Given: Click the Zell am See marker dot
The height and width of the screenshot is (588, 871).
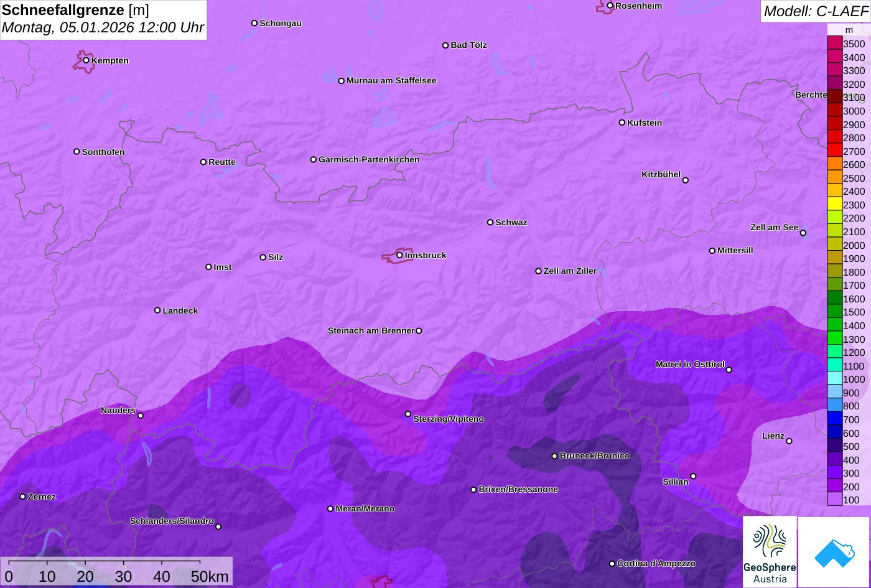Looking at the screenshot, I should tap(803, 233).
